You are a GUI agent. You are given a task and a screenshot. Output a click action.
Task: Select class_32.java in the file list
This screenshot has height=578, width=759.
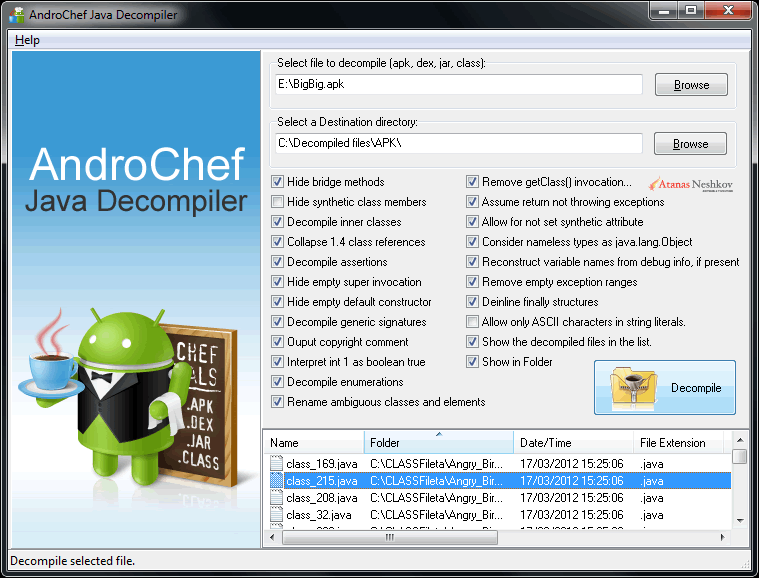click(319, 515)
